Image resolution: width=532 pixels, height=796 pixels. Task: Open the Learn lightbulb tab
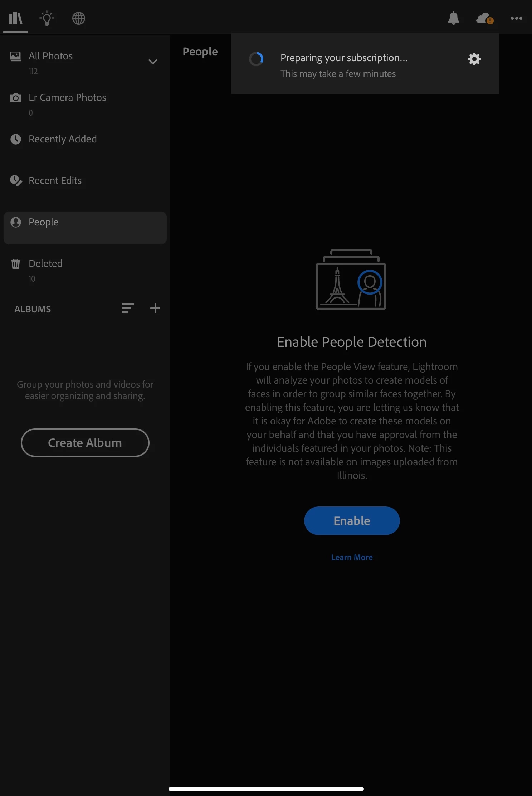[x=47, y=18]
